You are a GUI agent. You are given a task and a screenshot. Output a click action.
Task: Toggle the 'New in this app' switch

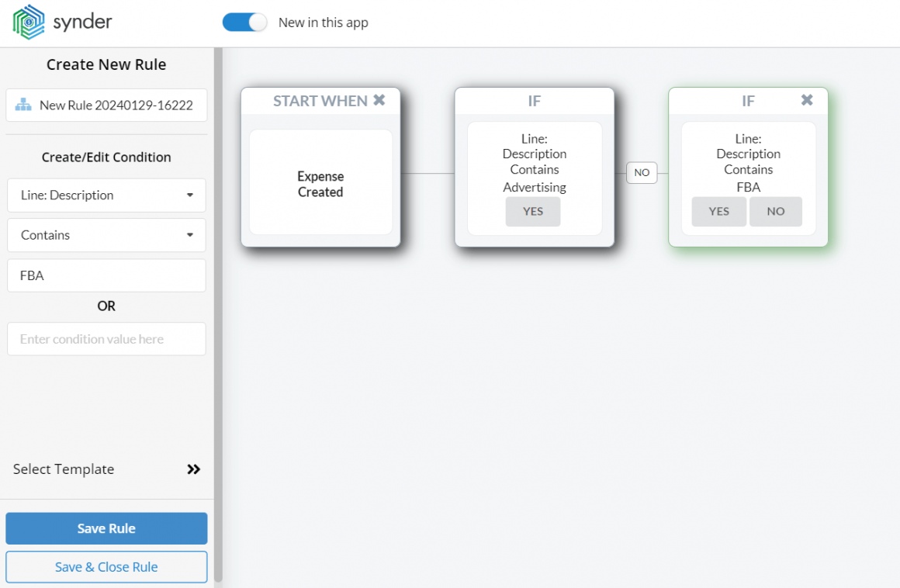coord(244,22)
